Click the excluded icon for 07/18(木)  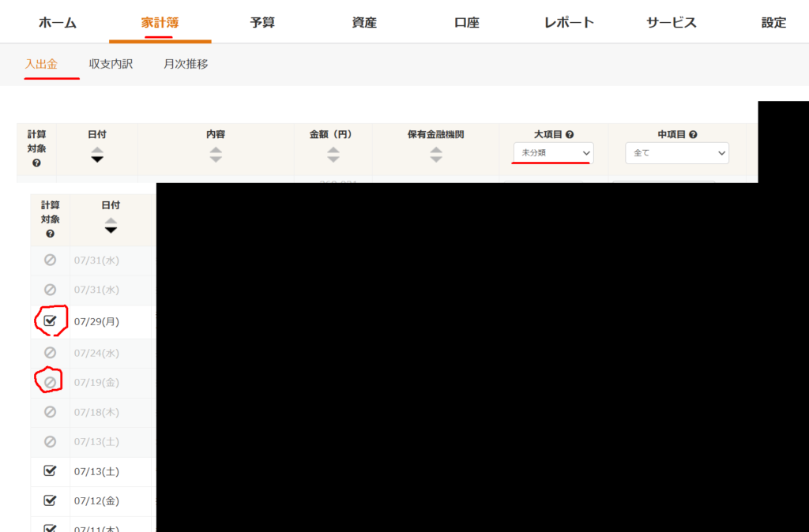(50, 412)
